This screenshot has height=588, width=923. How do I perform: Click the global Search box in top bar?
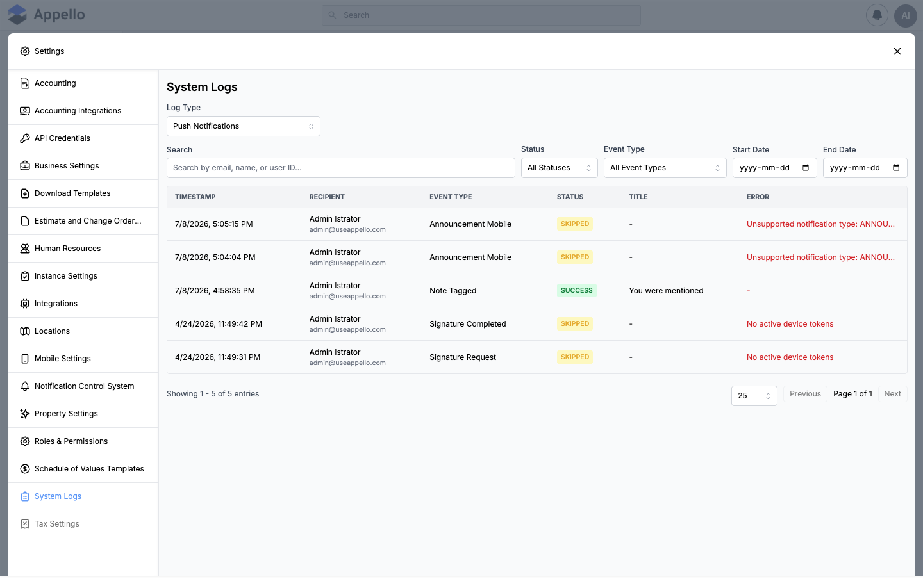pyautogui.click(x=481, y=15)
